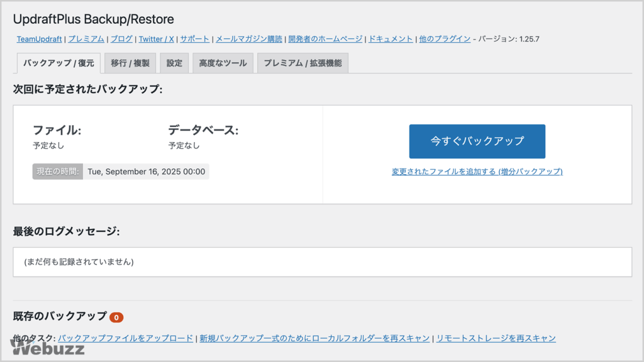Switch to the 移行 / 複製 tab
Image resolution: width=644 pixels, height=362 pixels.
[x=130, y=63]
